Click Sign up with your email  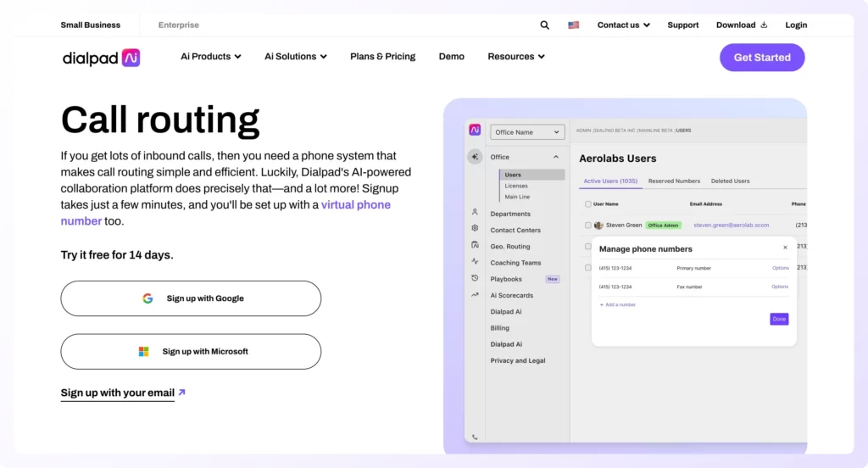117,393
